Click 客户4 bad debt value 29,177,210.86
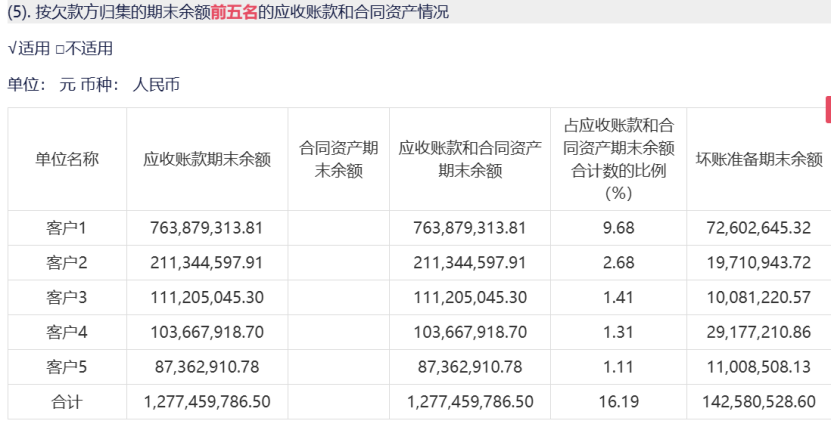Viewport: 831px width, 425px height. tap(758, 332)
